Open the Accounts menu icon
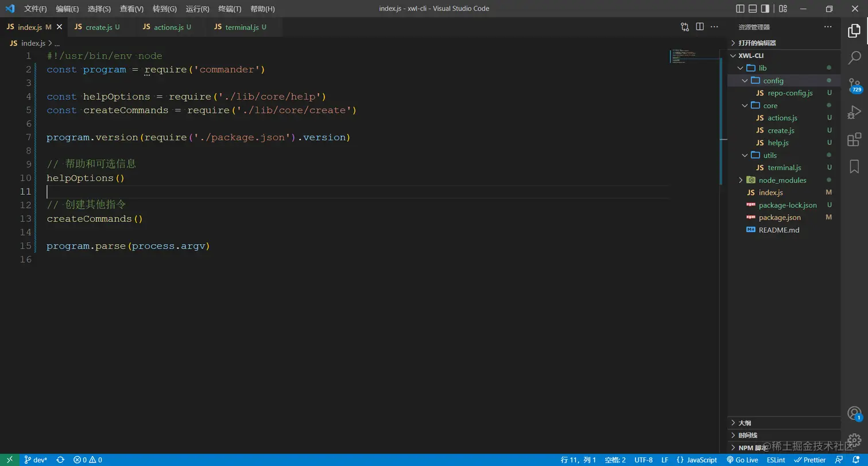This screenshot has height=466, width=868. point(854,414)
